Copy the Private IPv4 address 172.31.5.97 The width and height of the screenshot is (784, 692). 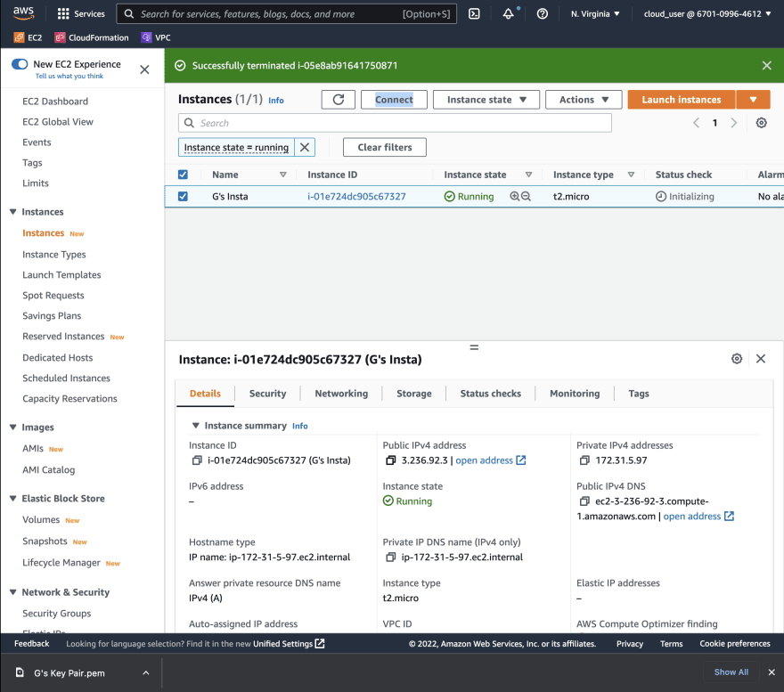coord(584,460)
